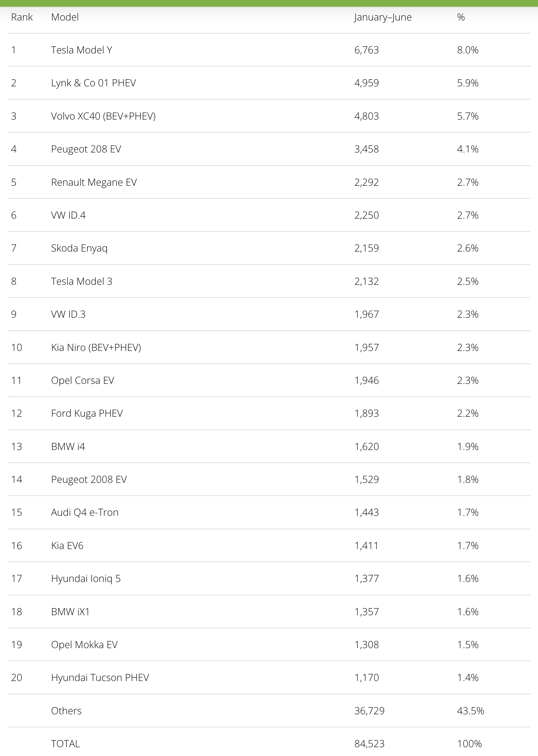Select the Renault Megane EV row text
538x756 pixels.
pos(94,182)
